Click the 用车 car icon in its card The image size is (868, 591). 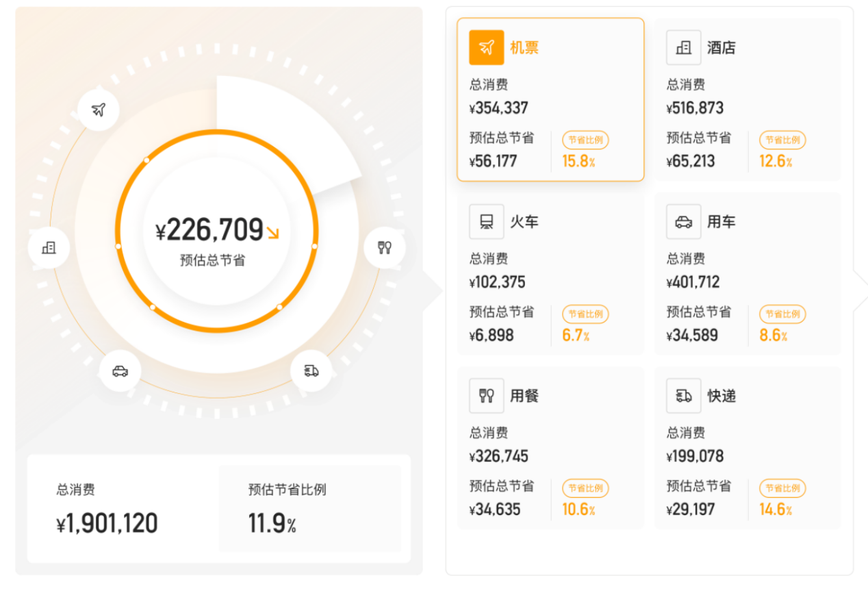[x=683, y=221]
